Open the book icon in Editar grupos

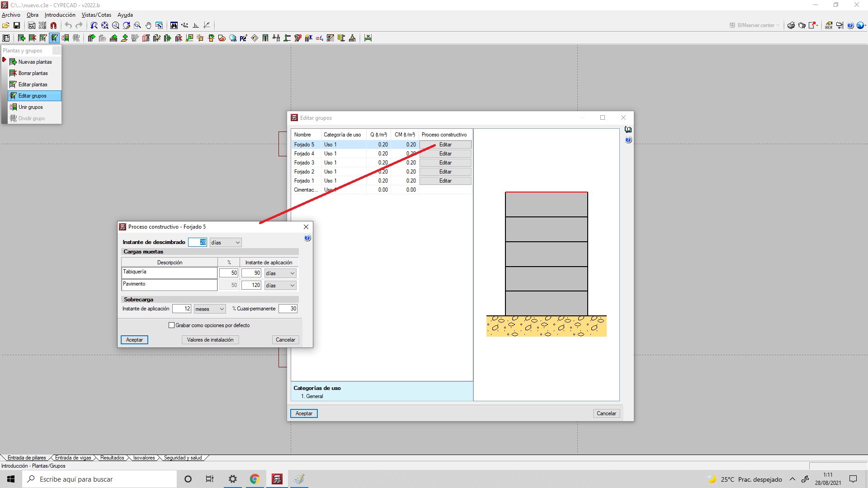(628, 130)
